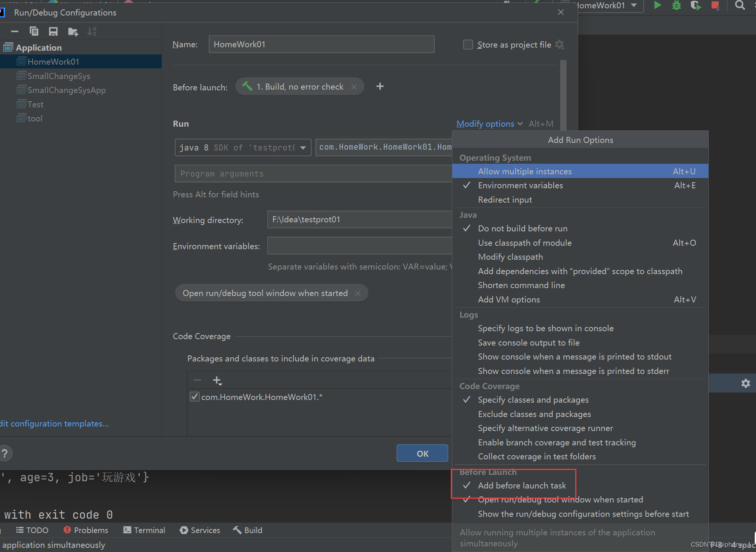The image size is (756, 552).
Task: Click the OK button
Action: coord(422,453)
